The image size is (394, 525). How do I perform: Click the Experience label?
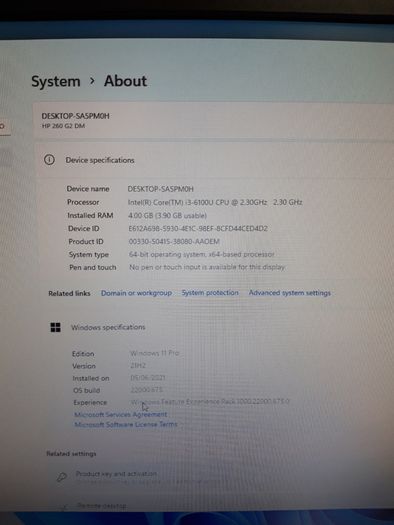tap(90, 402)
